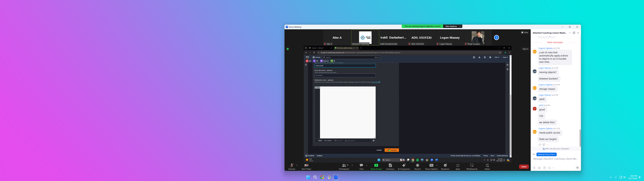Open Meeting Group Chat recipient dropdown
Image resolution: width=644 pixels, height=181 pixels.
pyautogui.click(x=546, y=154)
